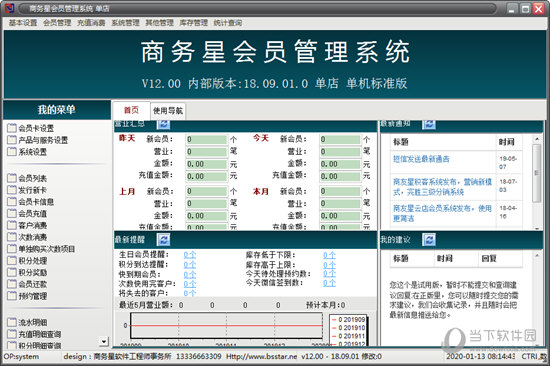Click the notification list scrollbar thumb
Viewport: 550px width, 366px height.
pyautogui.click(x=536, y=173)
